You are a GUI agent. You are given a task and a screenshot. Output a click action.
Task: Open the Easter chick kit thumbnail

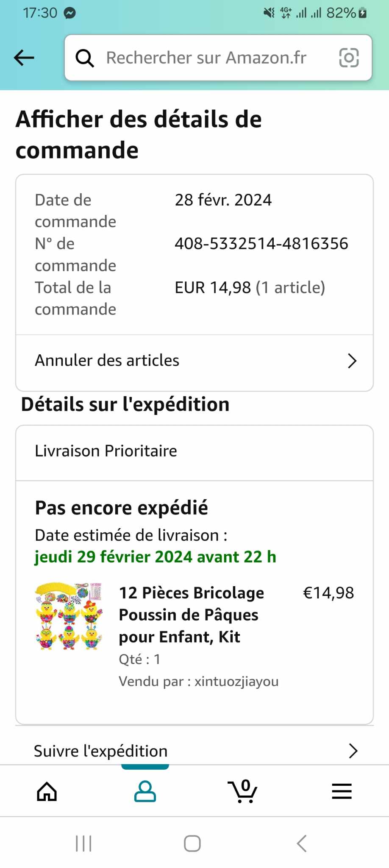69,616
